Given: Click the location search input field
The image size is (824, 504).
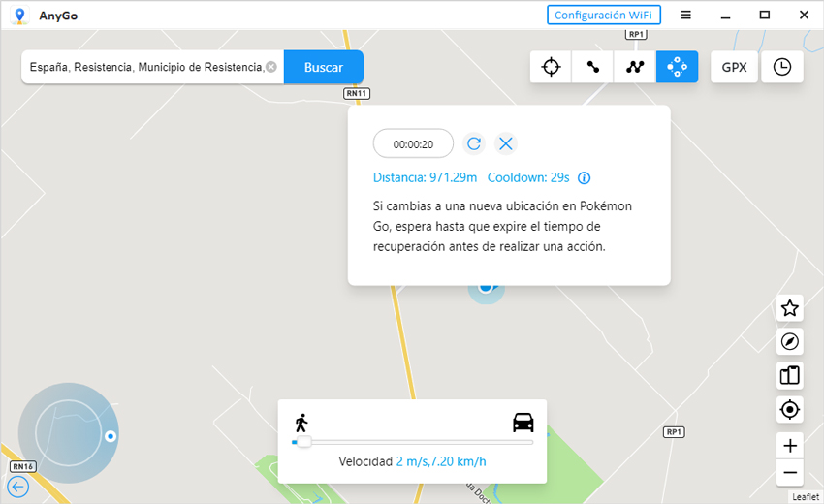Looking at the screenshot, I should pyautogui.click(x=145, y=67).
